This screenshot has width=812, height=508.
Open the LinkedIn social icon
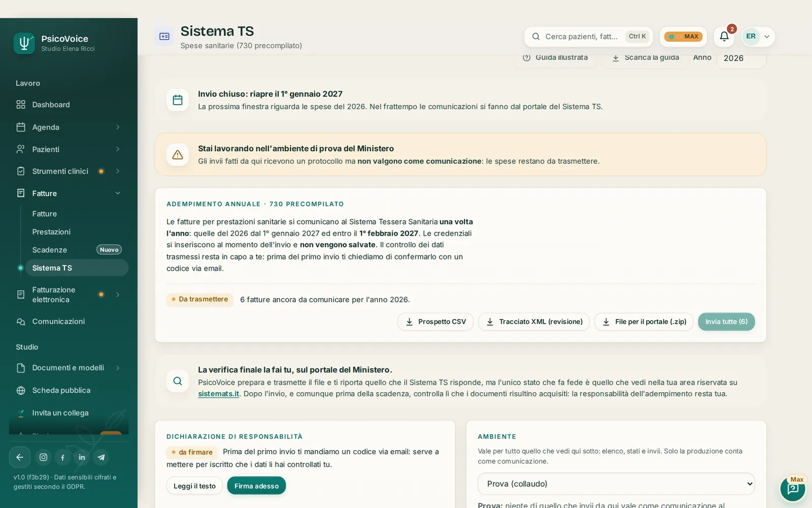(82, 457)
